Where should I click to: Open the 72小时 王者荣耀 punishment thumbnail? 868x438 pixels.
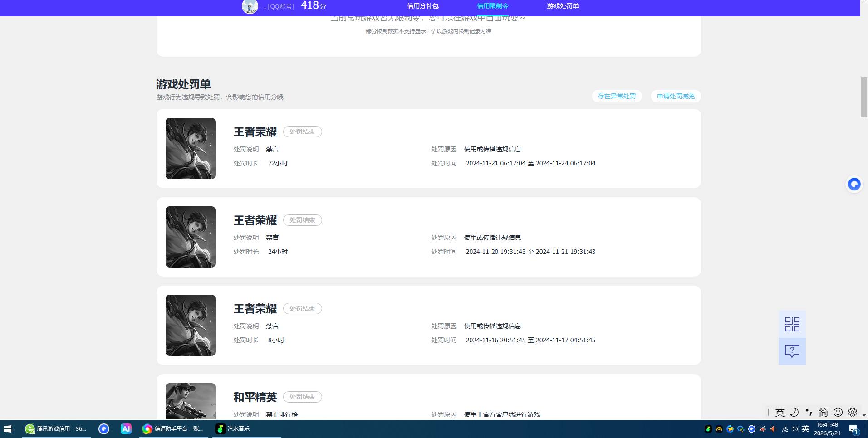[191, 148]
